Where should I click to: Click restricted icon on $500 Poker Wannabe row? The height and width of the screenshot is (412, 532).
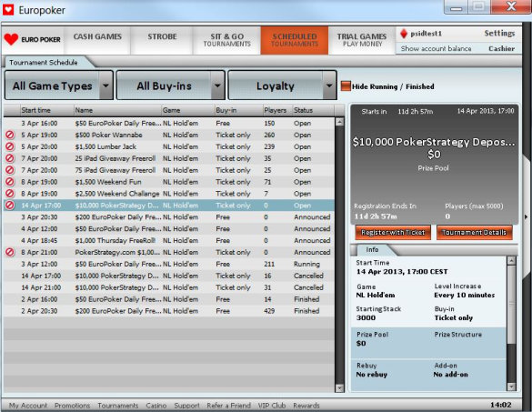[x=10, y=136]
